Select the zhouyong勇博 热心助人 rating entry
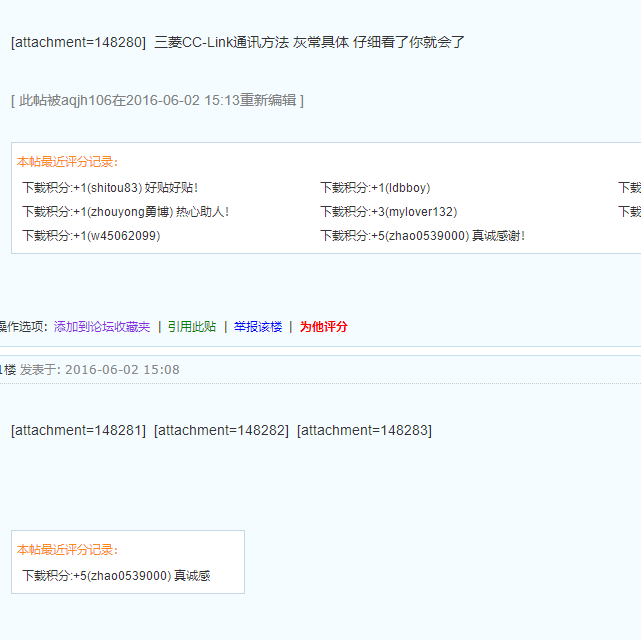 pyautogui.click(x=125, y=212)
